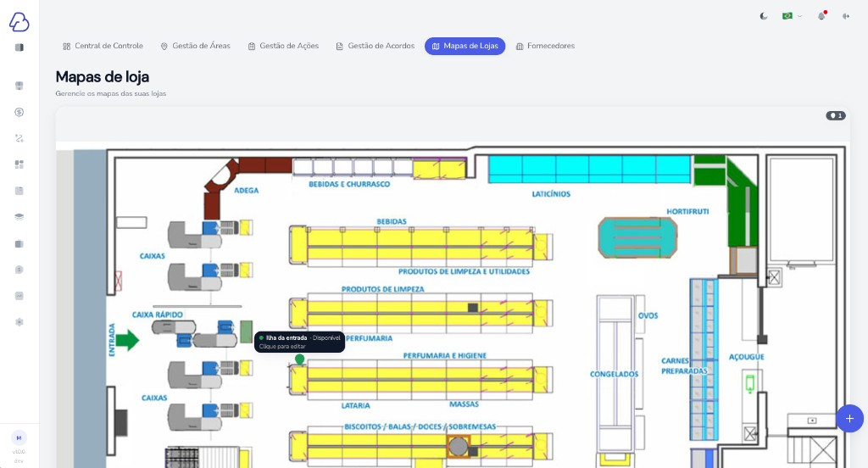Switch to Central de Controle tab
Image resolution: width=868 pixels, height=468 pixels.
(103, 46)
